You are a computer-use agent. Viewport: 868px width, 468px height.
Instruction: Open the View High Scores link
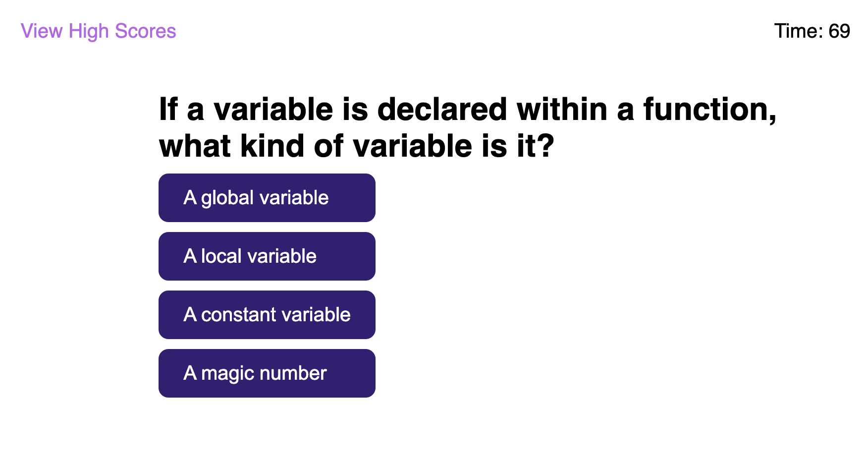(x=98, y=31)
